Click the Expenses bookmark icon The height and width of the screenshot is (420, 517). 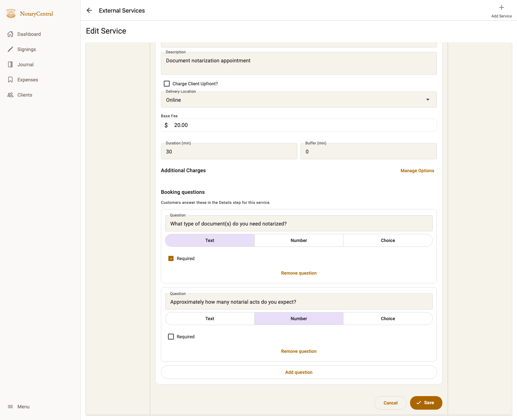click(x=10, y=80)
